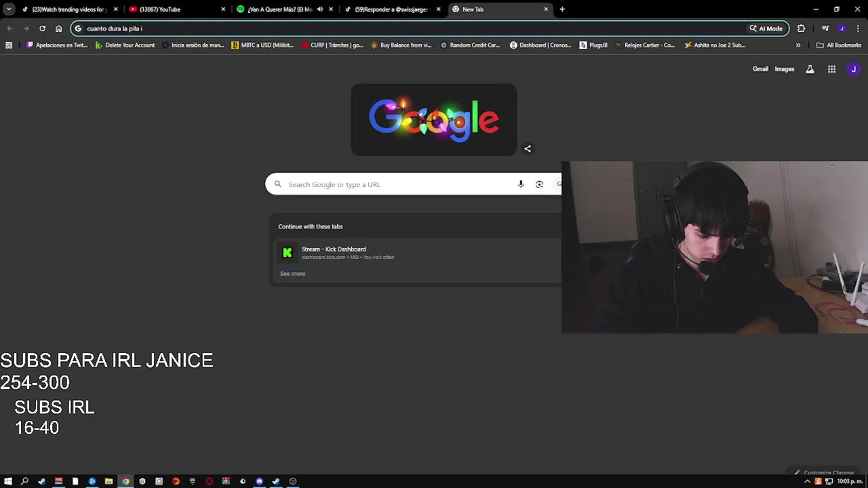Close the YouTube tab
Viewport: 868px width, 488px height.
coord(223,9)
